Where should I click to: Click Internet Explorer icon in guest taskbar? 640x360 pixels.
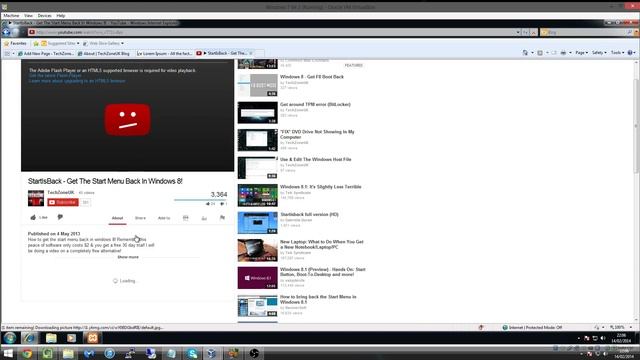[x=29, y=338]
